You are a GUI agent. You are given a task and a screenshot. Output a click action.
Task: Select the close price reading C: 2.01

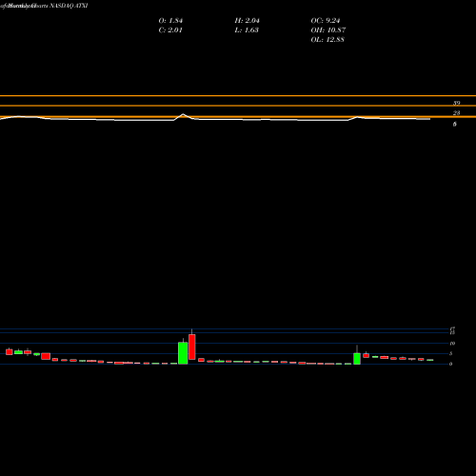click(x=170, y=30)
